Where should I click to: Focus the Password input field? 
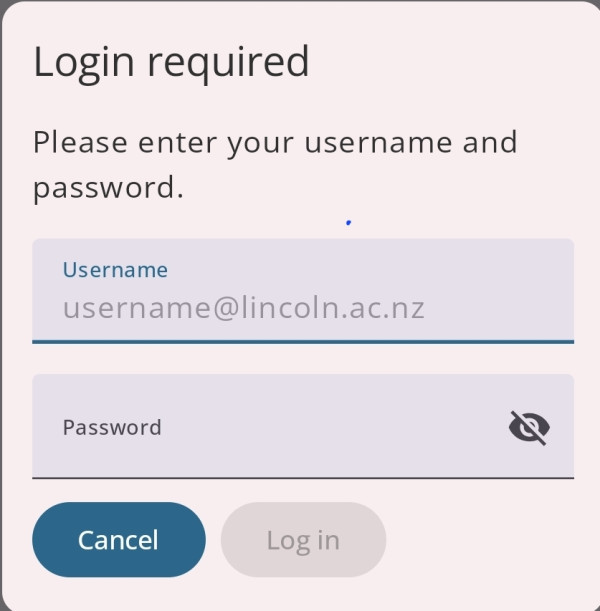[303, 426]
